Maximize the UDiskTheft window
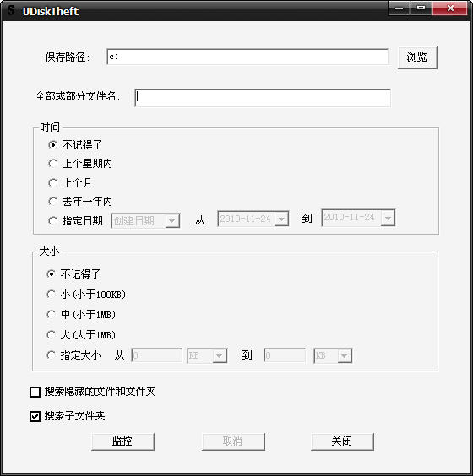Image resolution: width=473 pixels, height=476 pixels. (x=421, y=8)
